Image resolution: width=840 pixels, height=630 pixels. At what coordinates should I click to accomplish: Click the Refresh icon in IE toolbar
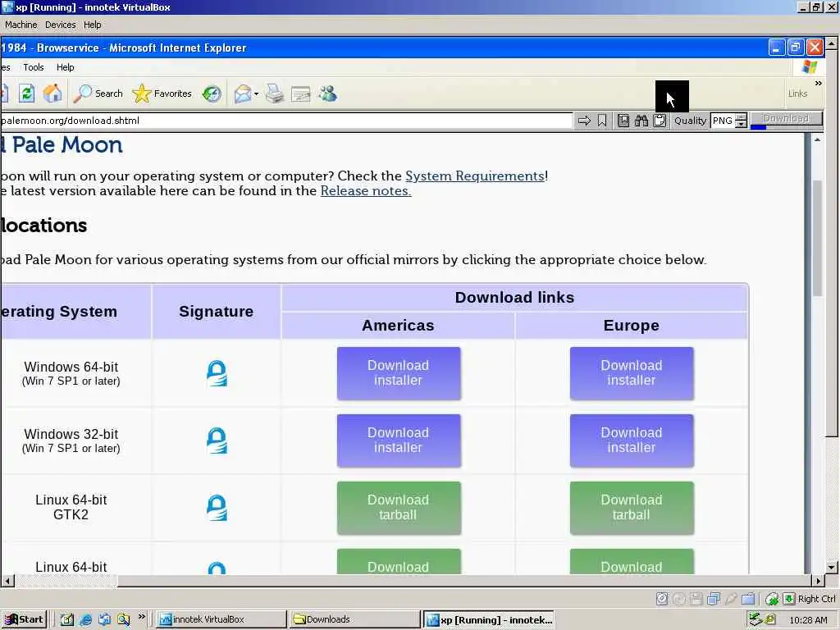pos(27,94)
